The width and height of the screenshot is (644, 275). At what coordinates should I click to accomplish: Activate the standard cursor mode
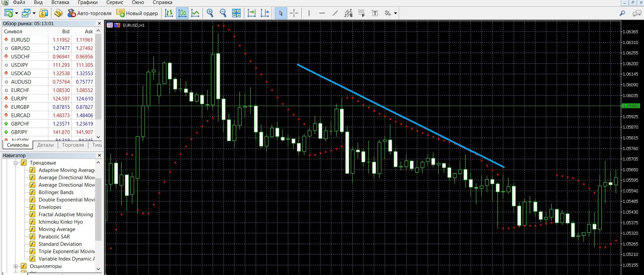coord(281,13)
